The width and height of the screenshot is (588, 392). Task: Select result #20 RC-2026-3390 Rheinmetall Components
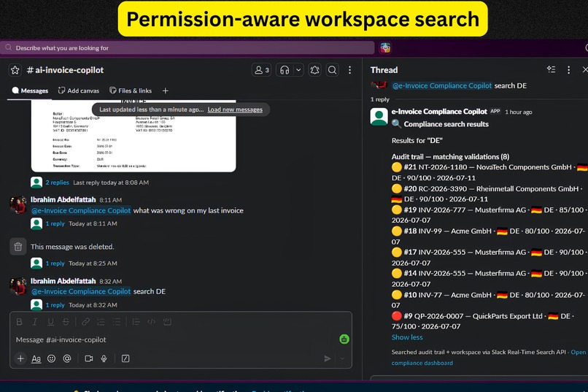487,194
